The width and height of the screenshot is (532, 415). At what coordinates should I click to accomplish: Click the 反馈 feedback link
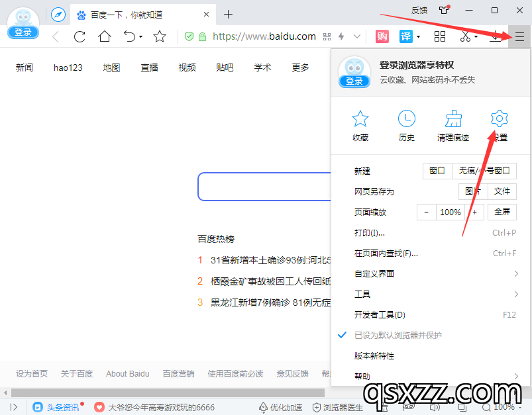point(419,11)
